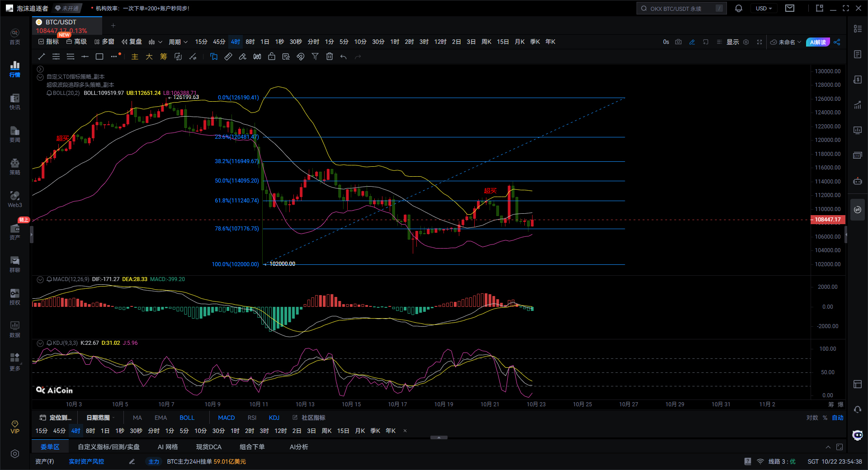Enable the RSI indicator
Viewport: 868px width, 470px height.
(252, 418)
